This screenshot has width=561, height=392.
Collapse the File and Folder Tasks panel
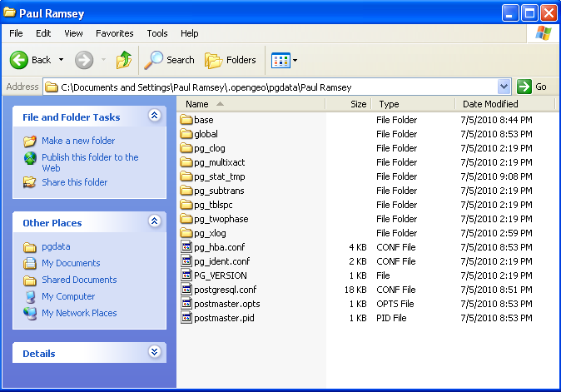(x=154, y=116)
